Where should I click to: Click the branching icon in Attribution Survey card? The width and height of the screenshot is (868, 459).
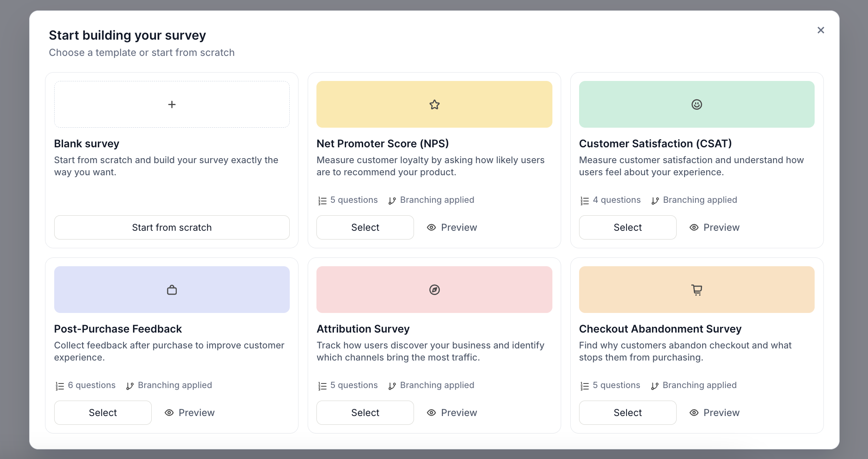[x=392, y=386]
